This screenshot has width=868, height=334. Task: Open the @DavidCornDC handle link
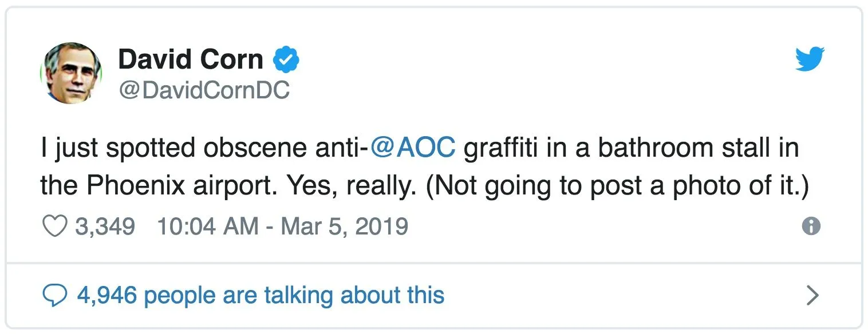point(204,90)
